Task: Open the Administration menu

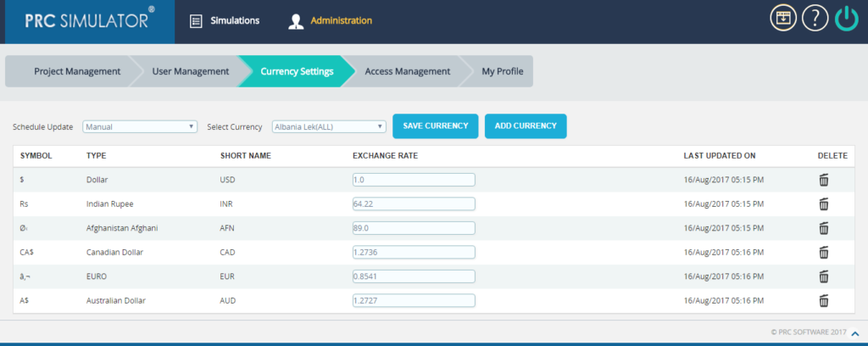Action: click(331, 20)
